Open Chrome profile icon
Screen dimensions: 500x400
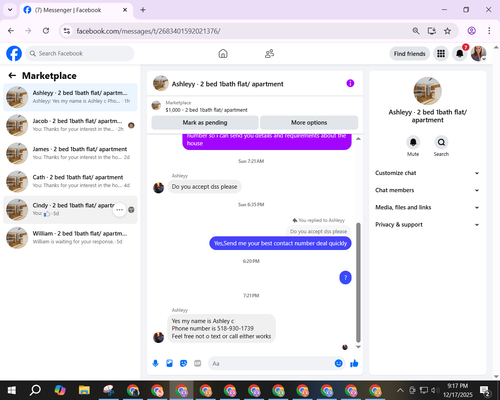471,31
